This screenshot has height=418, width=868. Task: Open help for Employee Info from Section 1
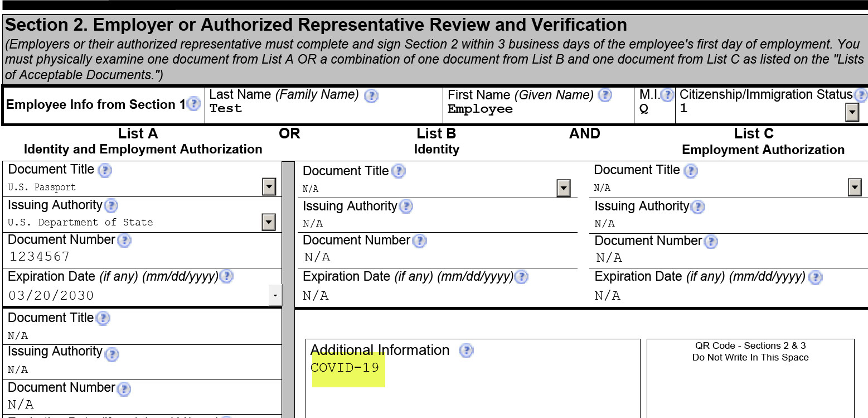193,104
